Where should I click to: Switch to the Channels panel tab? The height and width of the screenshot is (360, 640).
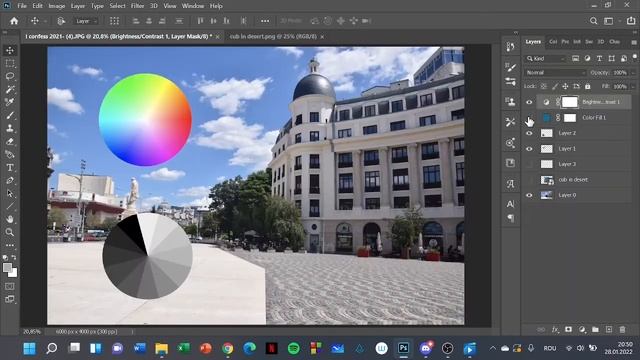coord(614,42)
